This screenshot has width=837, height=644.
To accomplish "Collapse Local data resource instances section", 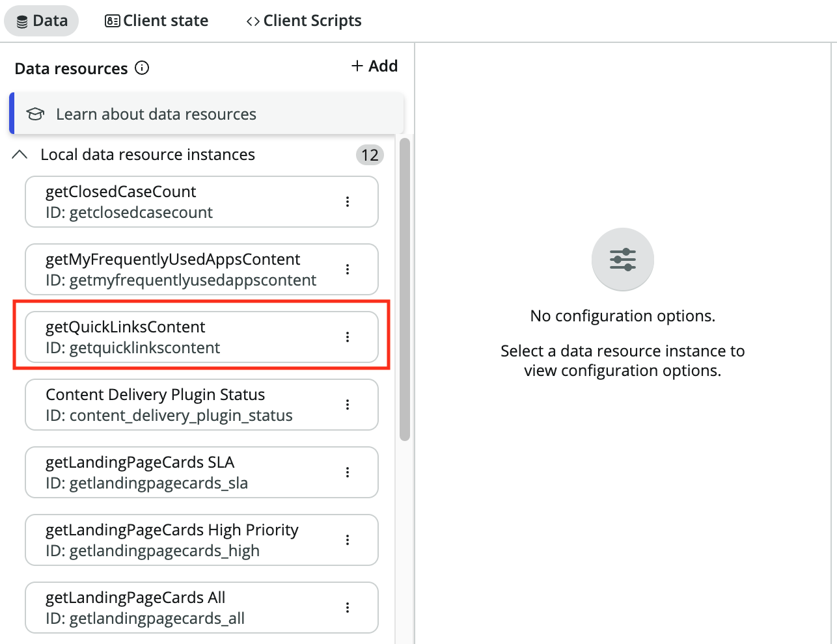I will 20,155.
